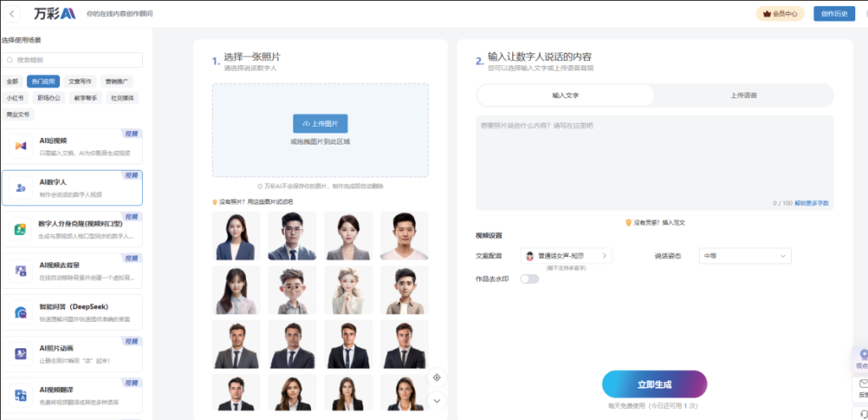This screenshot has height=420, width=868.
Task: Open the 智能问答 (DeepSeek) icon
Action: coord(20,313)
